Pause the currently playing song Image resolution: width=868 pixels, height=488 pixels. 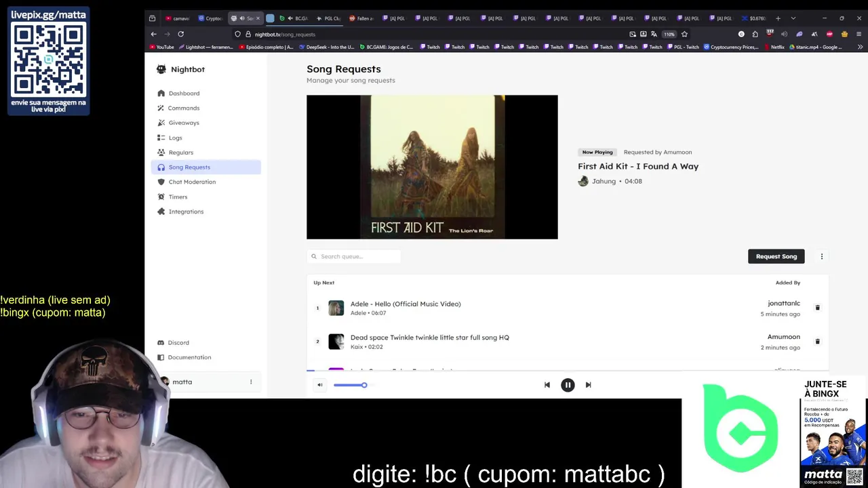pos(568,385)
